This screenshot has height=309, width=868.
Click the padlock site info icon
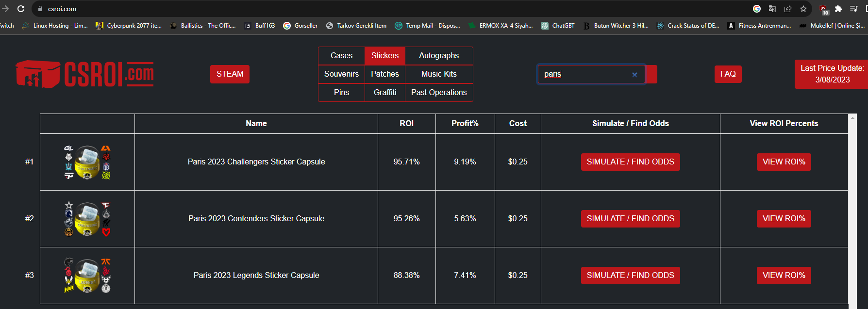tap(41, 9)
